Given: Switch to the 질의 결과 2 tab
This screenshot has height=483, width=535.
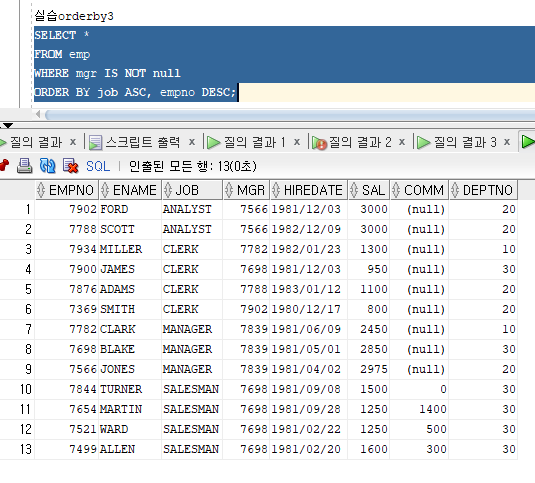Looking at the screenshot, I should click(x=360, y=142).
